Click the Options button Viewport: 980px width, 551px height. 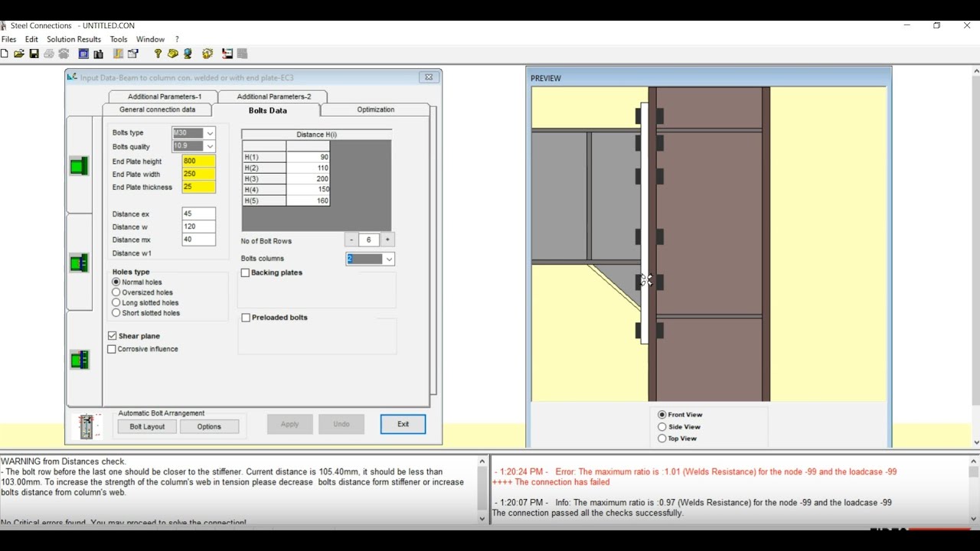click(x=209, y=426)
